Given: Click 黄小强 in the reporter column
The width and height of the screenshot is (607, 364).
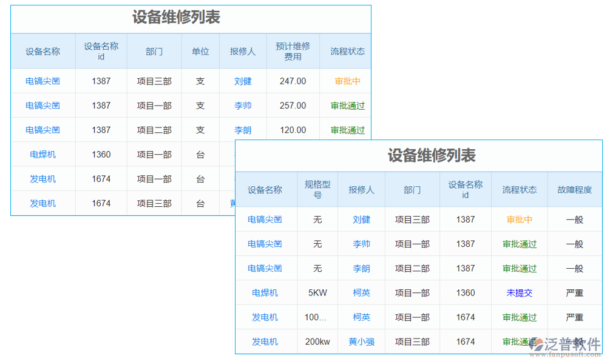Looking at the screenshot, I should pos(361,341).
